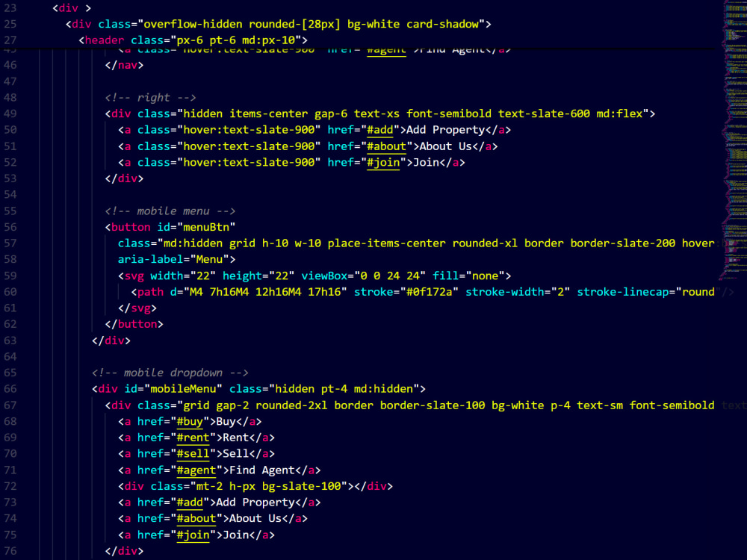Click 'Add Property' text on line 50
This screenshot has width=747, height=560.
pyautogui.click(x=445, y=130)
